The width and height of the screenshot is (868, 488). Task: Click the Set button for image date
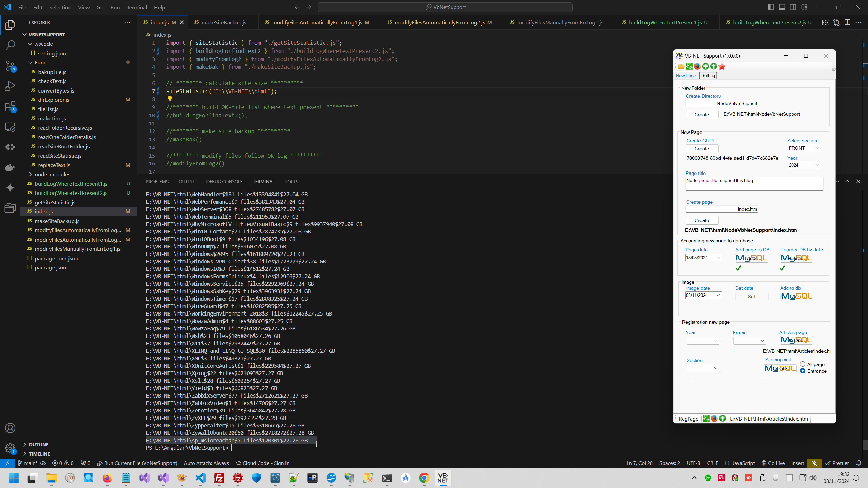751,297
